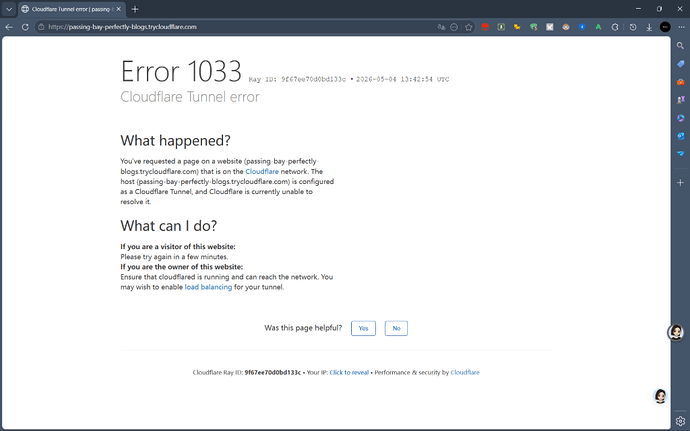
Task: Open the monkey face extension icon
Action: [x=566, y=27]
